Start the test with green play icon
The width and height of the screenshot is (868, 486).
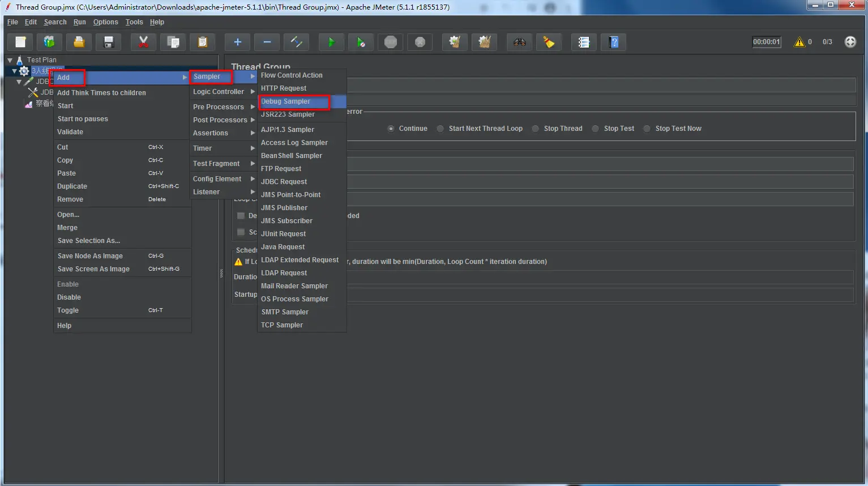pyautogui.click(x=331, y=42)
